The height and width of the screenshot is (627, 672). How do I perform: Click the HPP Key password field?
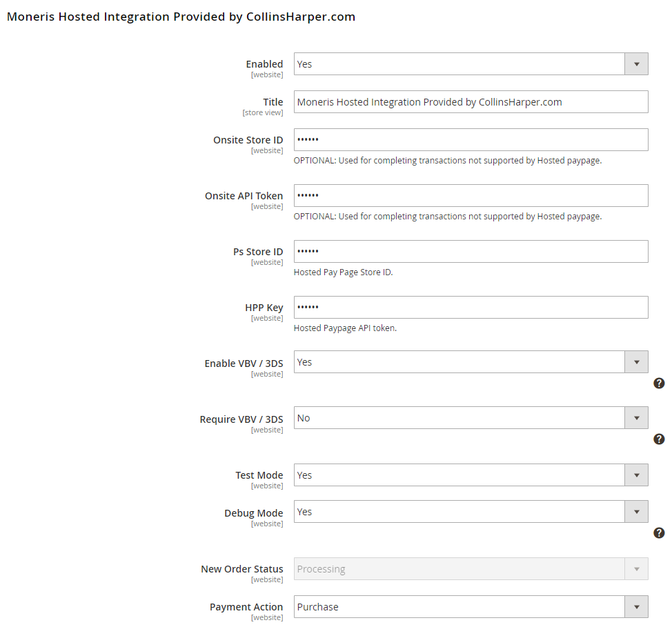click(471, 307)
